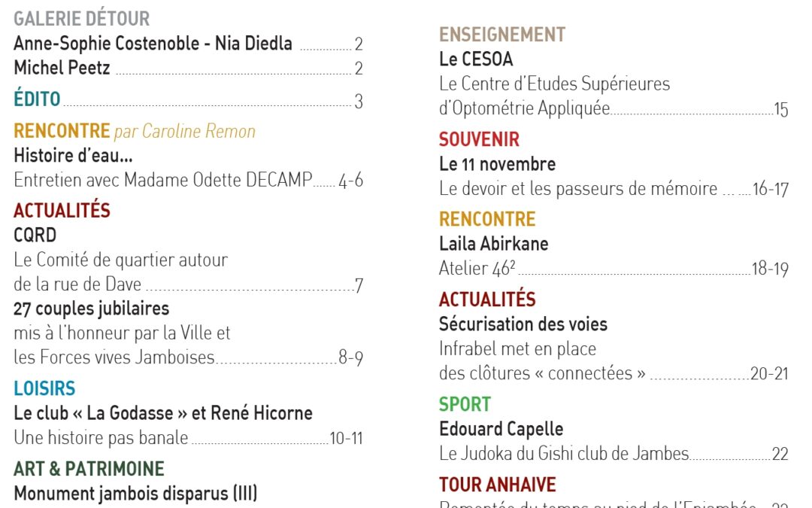The image size is (812, 508).
Task: Click the ENSEIGNEMENT section heading
Action: pos(501,35)
